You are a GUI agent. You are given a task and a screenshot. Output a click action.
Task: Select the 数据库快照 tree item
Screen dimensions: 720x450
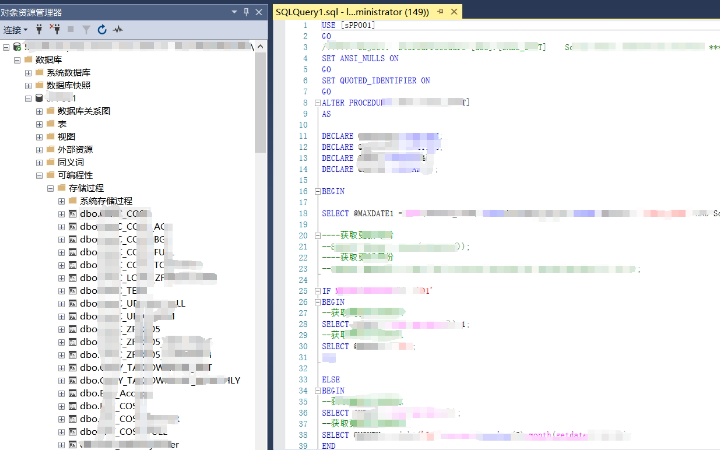click(68, 85)
